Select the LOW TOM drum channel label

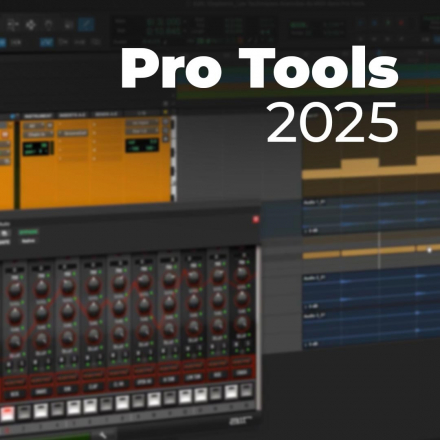[x=193, y=377]
